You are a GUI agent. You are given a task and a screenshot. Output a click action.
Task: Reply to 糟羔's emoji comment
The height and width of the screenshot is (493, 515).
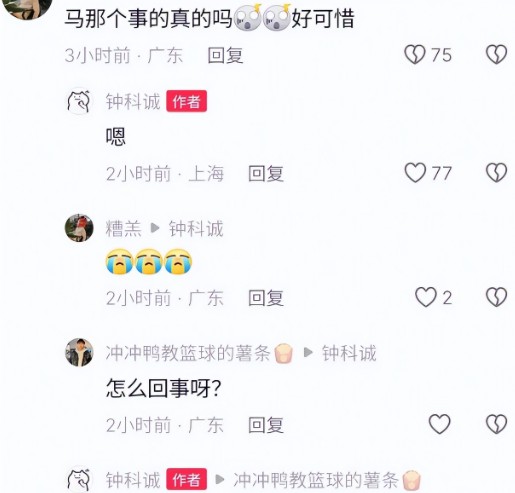(266, 298)
